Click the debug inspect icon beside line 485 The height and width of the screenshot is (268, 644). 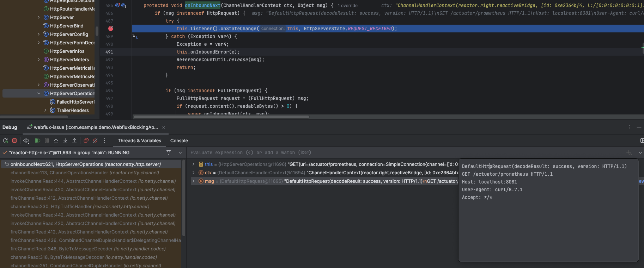pos(124,5)
